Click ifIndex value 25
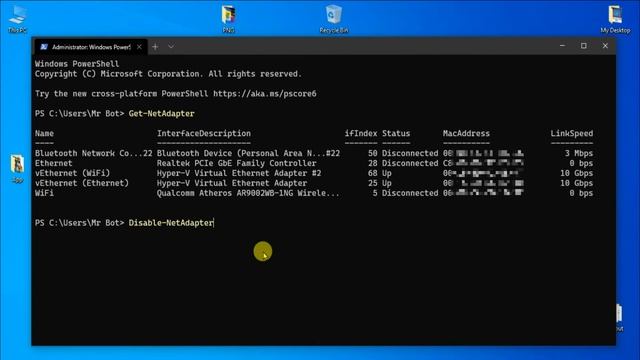This screenshot has height=360, width=640. (373, 183)
